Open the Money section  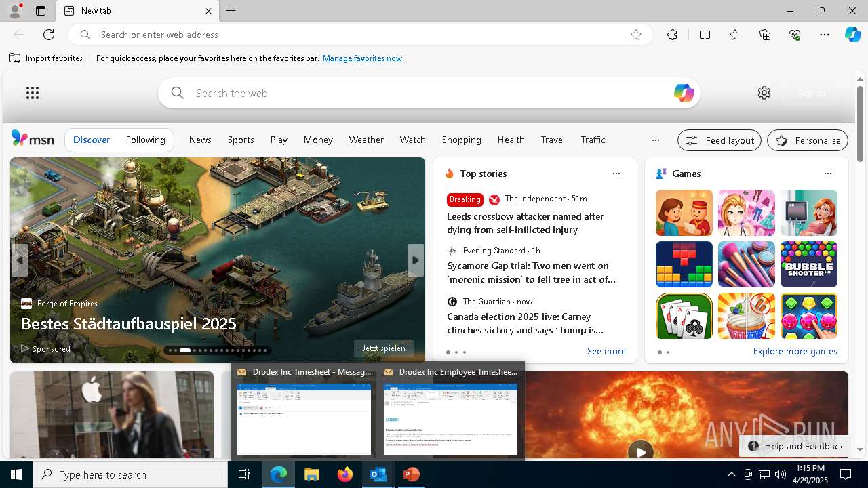318,140
